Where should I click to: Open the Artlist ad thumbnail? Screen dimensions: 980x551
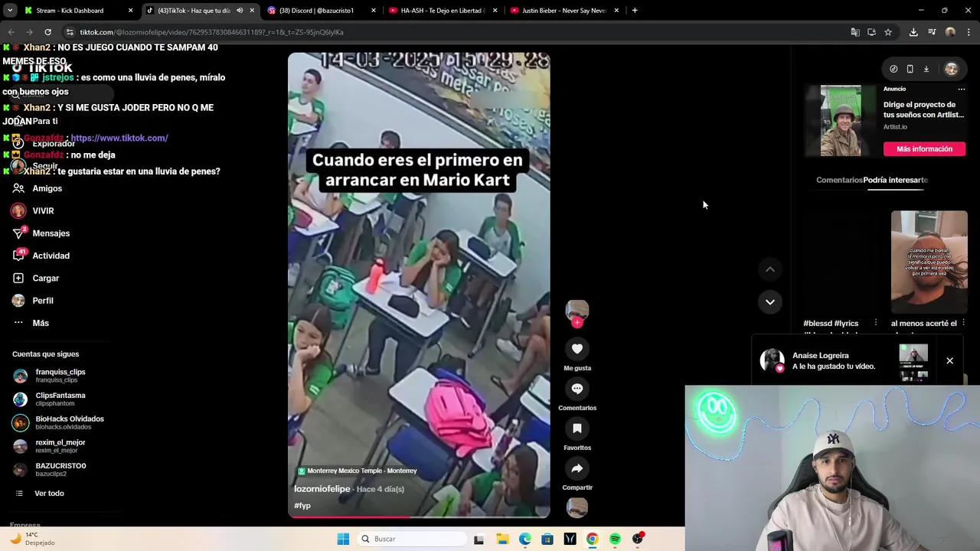841,121
